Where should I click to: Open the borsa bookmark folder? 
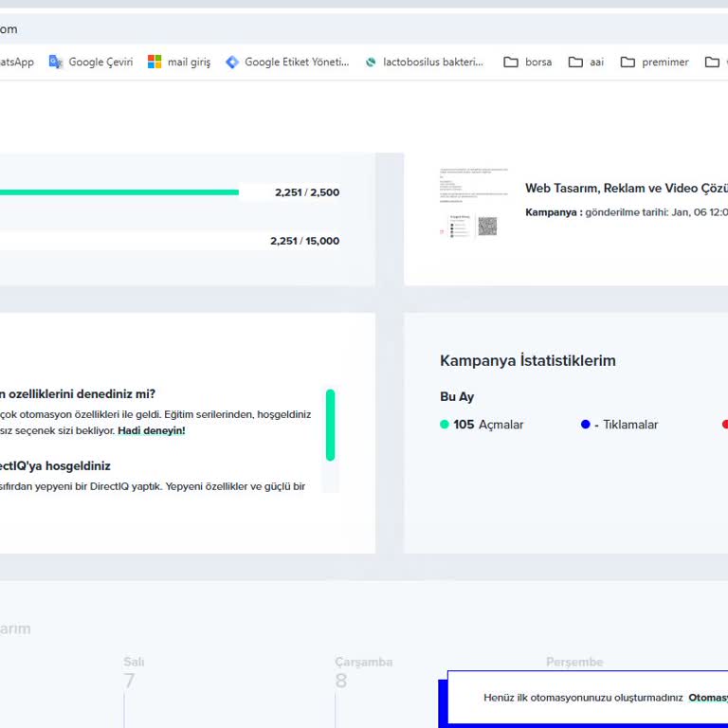point(527,62)
